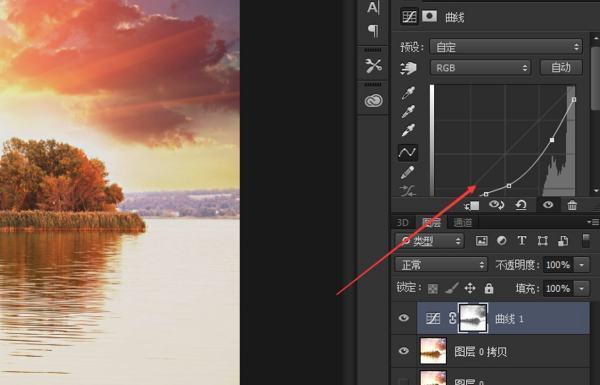Open the 不透明度 opacity slider arrow
Image resolution: width=600 pixels, height=385 pixels.
coord(582,264)
